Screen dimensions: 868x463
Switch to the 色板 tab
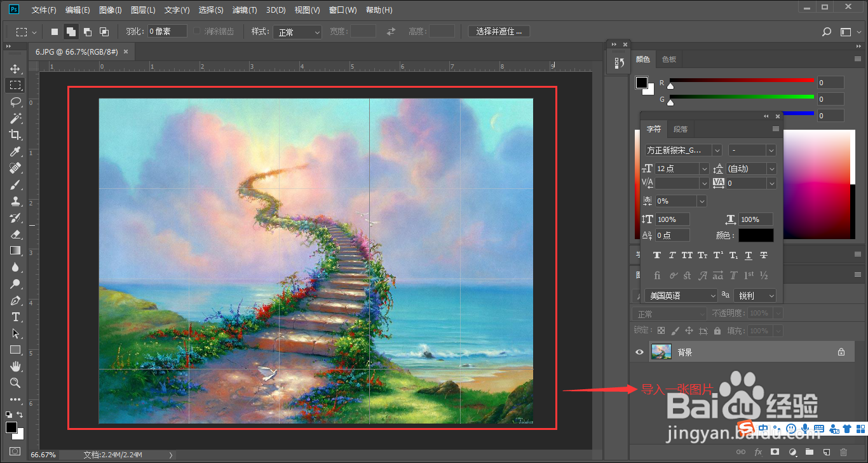tap(669, 59)
